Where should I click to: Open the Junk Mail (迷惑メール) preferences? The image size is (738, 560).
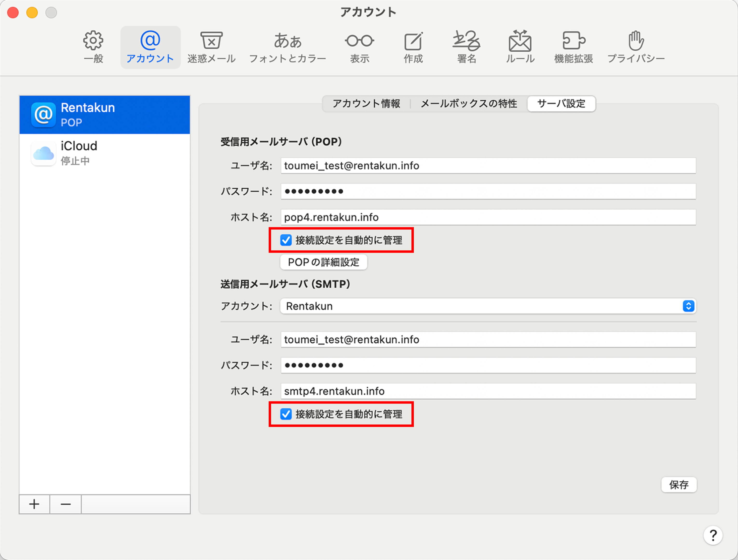click(x=211, y=47)
